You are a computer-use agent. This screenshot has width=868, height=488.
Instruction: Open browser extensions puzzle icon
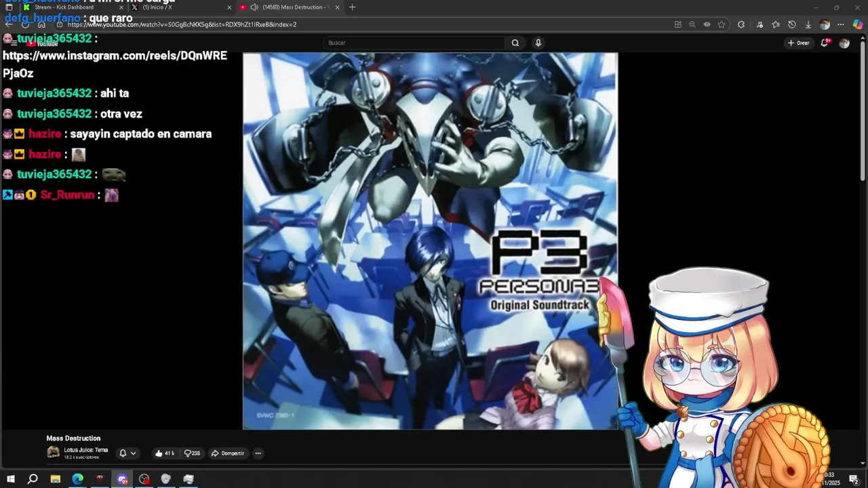click(x=741, y=24)
